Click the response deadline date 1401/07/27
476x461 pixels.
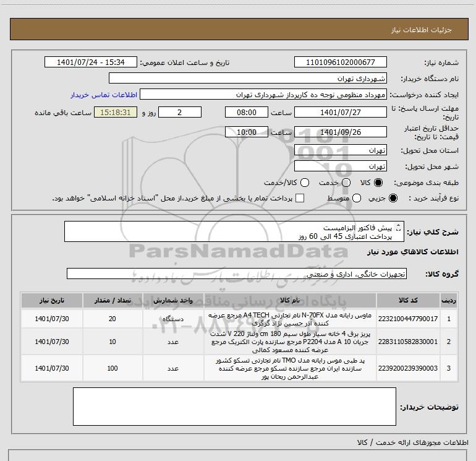(x=340, y=112)
